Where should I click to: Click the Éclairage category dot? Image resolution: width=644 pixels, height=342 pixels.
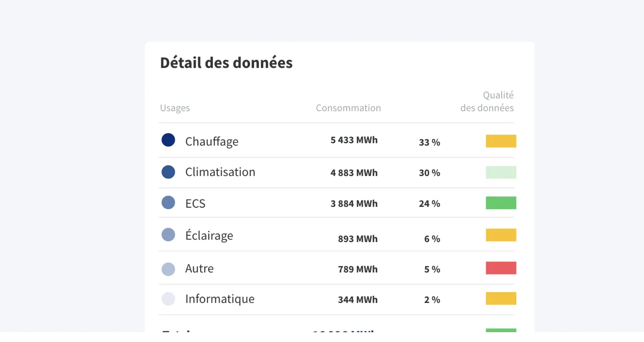coord(168,235)
